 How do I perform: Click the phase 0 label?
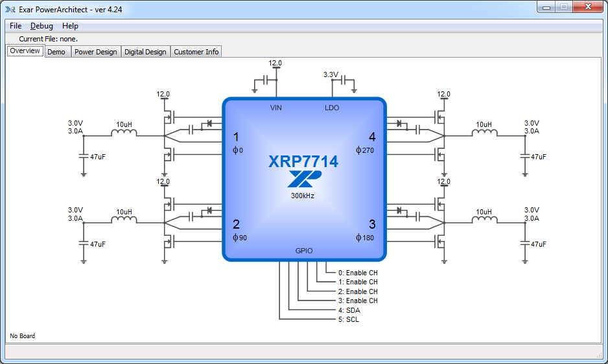coord(238,150)
